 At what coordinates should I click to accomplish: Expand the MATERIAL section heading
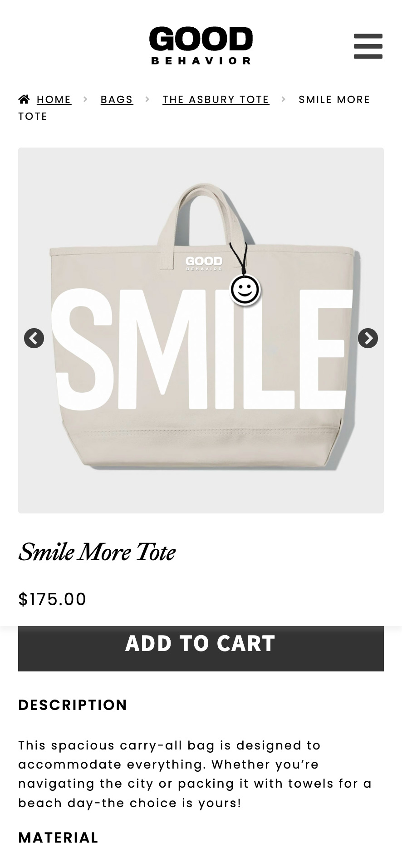58,838
